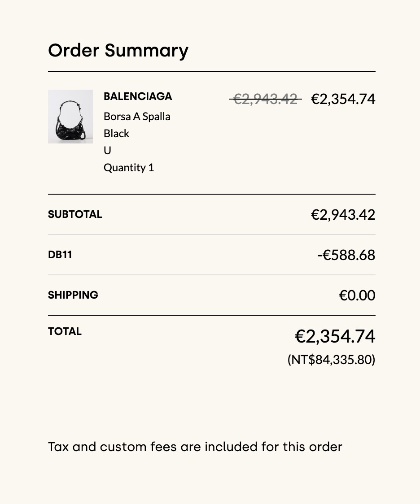Click the divider line under the Order Summary heading
The width and height of the screenshot is (420, 504).
[212, 71]
